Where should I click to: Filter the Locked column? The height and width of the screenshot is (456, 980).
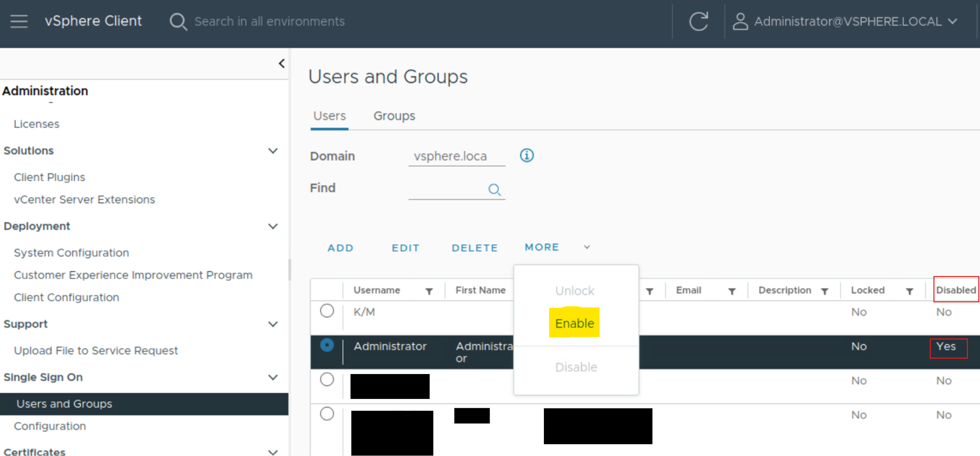[x=909, y=291]
